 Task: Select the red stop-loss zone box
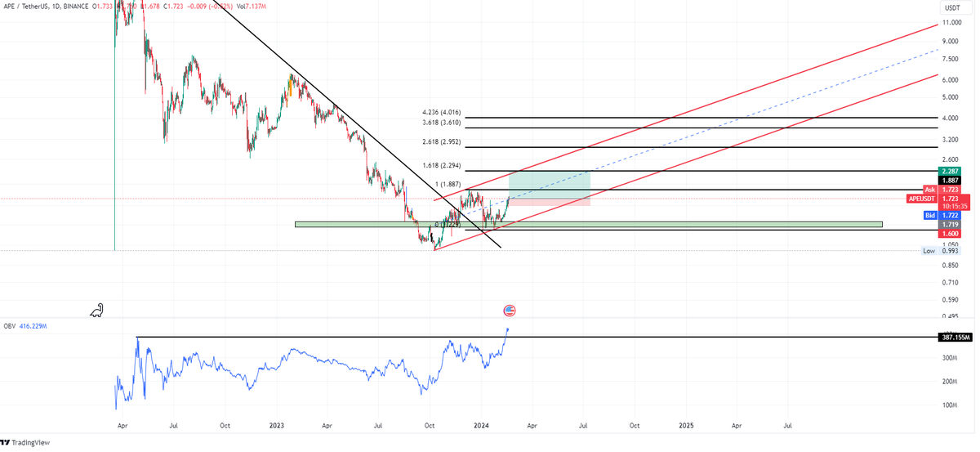pos(549,202)
